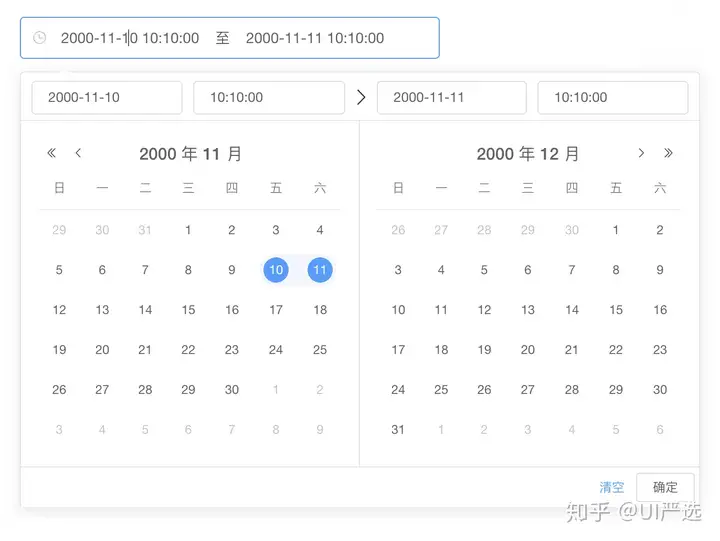
Task: Select highlighted November 10 in calendar
Action: (276, 270)
